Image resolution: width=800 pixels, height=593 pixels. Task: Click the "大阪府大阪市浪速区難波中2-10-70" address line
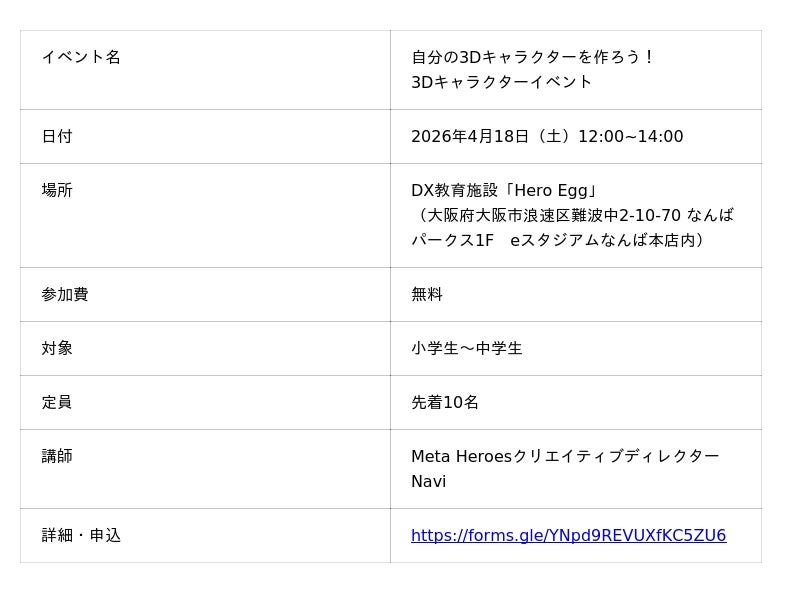tap(572, 216)
